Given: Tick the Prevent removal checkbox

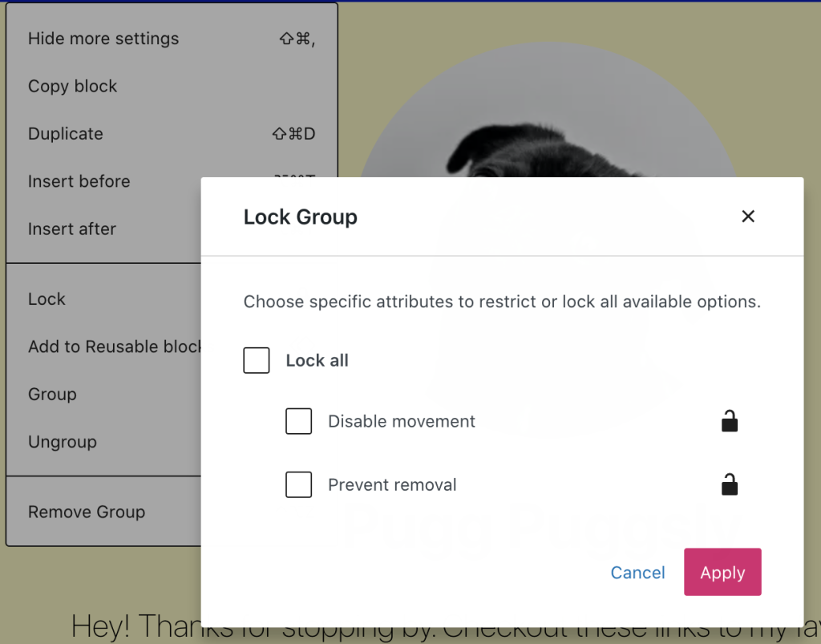Looking at the screenshot, I should click(299, 484).
